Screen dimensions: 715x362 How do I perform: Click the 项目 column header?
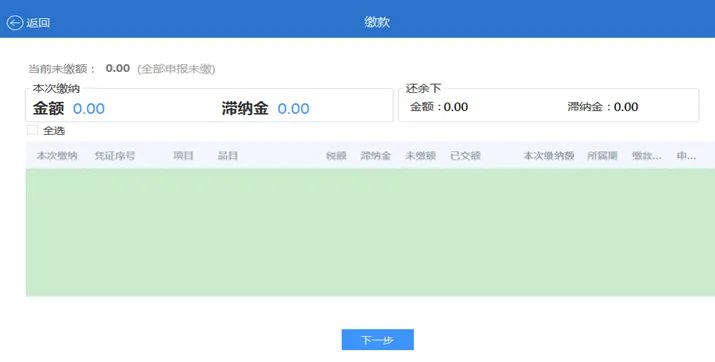(x=183, y=155)
